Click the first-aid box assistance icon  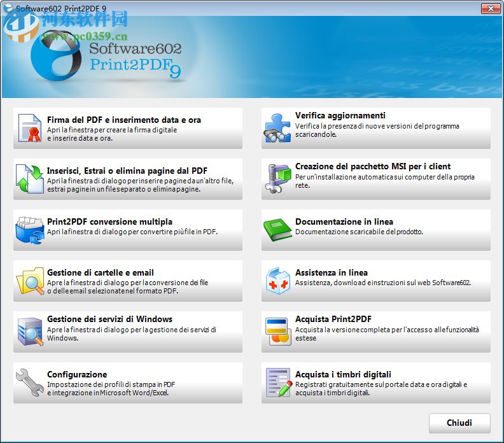(x=278, y=281)
